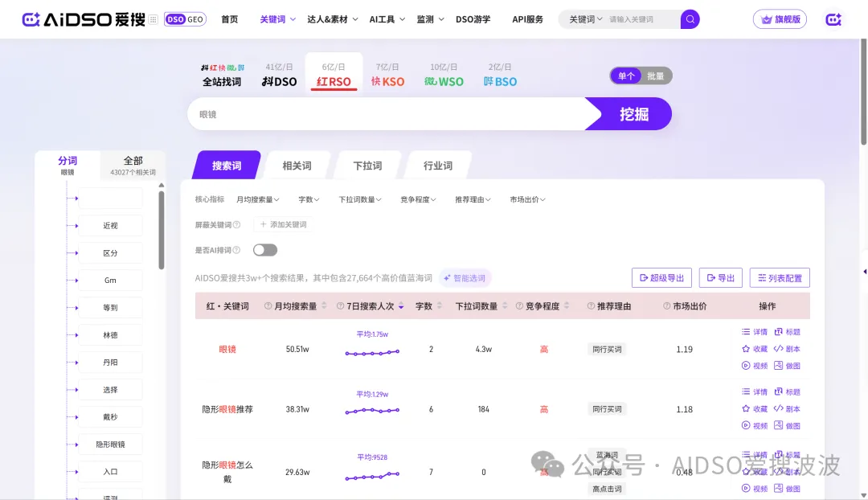Viewport: 868px width, 500px height.
Task: Click help icon beside 7日搜索人次 header
Action: point(341,306)
